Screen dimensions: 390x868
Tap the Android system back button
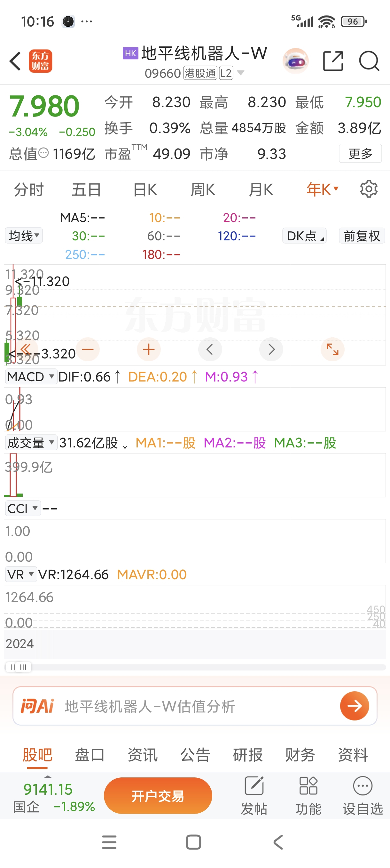(278, 842)
